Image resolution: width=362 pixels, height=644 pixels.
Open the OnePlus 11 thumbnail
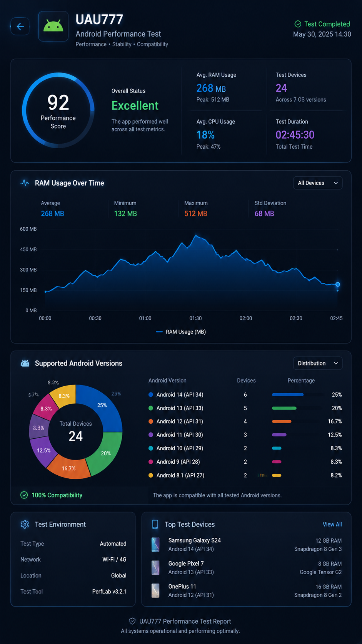click(155, 590)
